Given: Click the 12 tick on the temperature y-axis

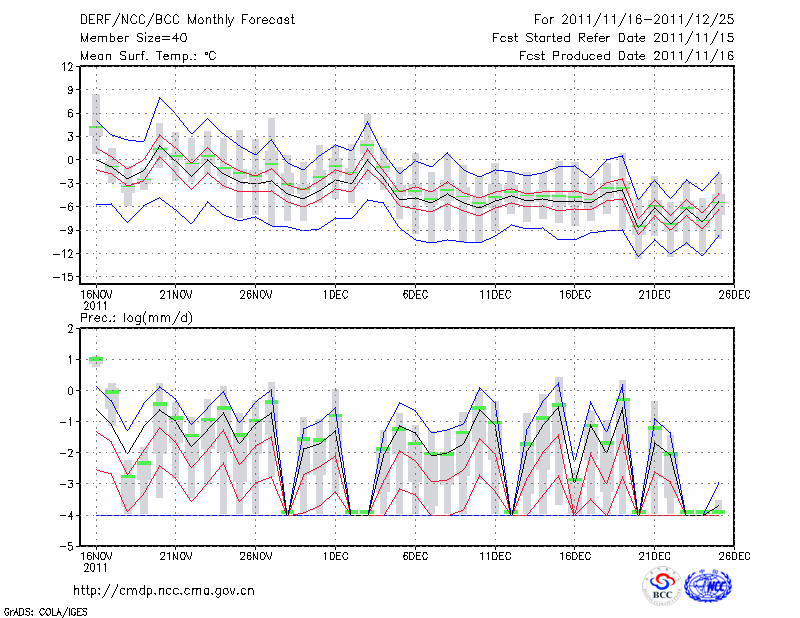Looking at the screenshot, I should tap(66, 66).
